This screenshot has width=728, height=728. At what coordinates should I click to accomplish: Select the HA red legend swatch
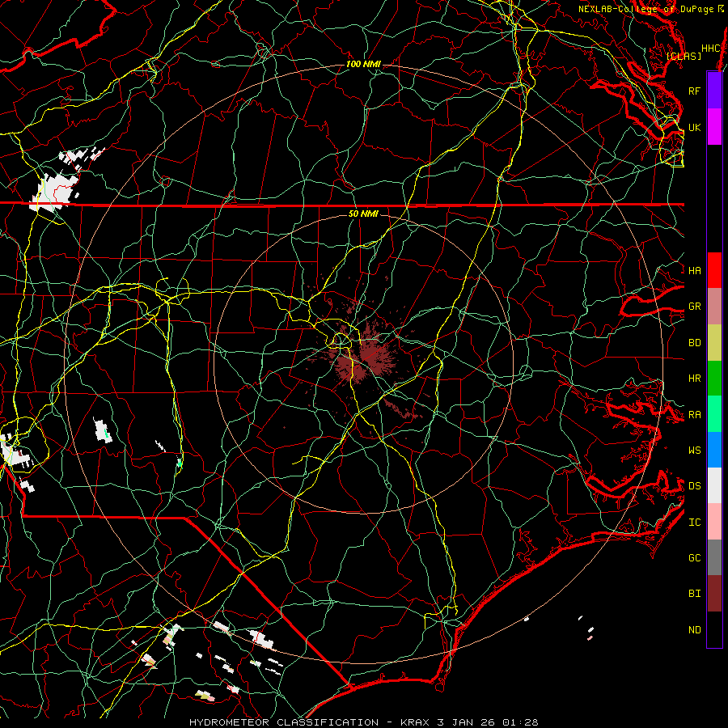[714, 270]
